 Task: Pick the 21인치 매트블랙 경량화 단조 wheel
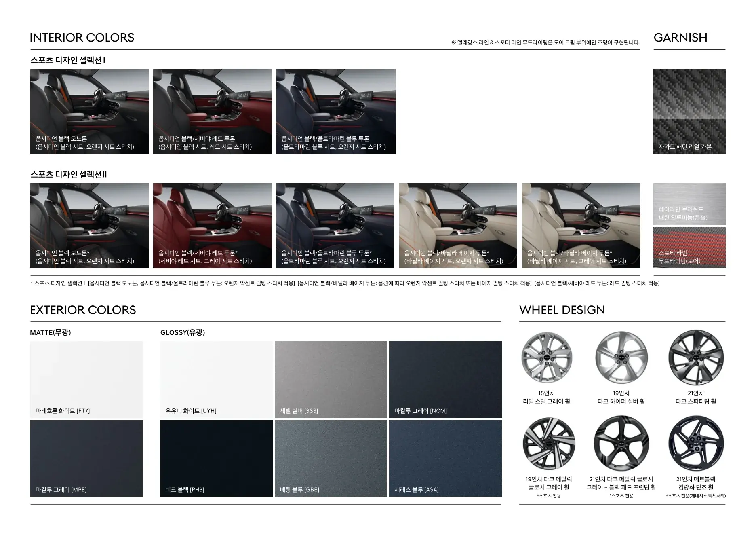pyautogui.click(x=696, y=444)
